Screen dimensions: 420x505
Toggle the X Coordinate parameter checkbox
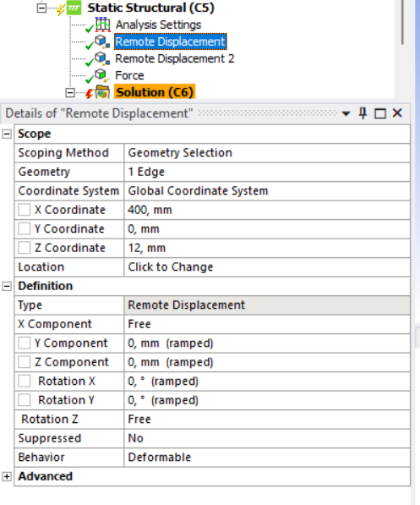tap(25, 210)
